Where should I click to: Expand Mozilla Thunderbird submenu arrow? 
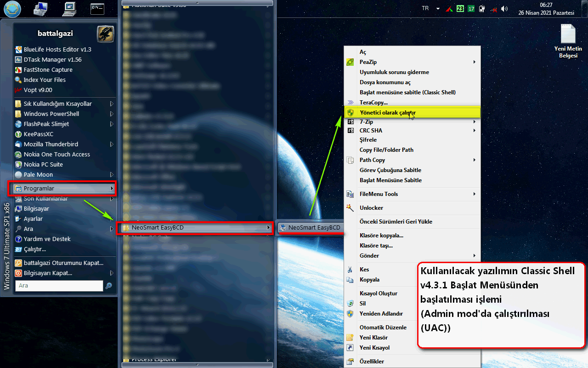(x=111, y=144)
